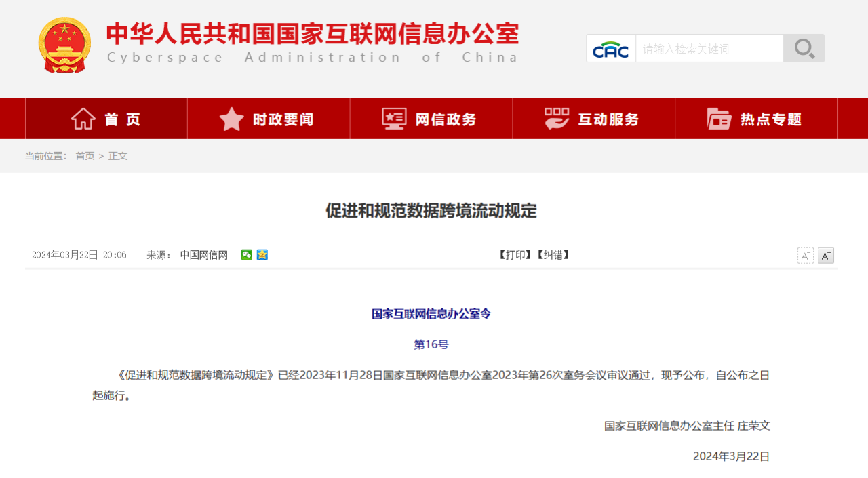Decrease font size with A- button
The width and height of the screenshot is (868, 478).
pyautogui.click(x=806, y=256)
